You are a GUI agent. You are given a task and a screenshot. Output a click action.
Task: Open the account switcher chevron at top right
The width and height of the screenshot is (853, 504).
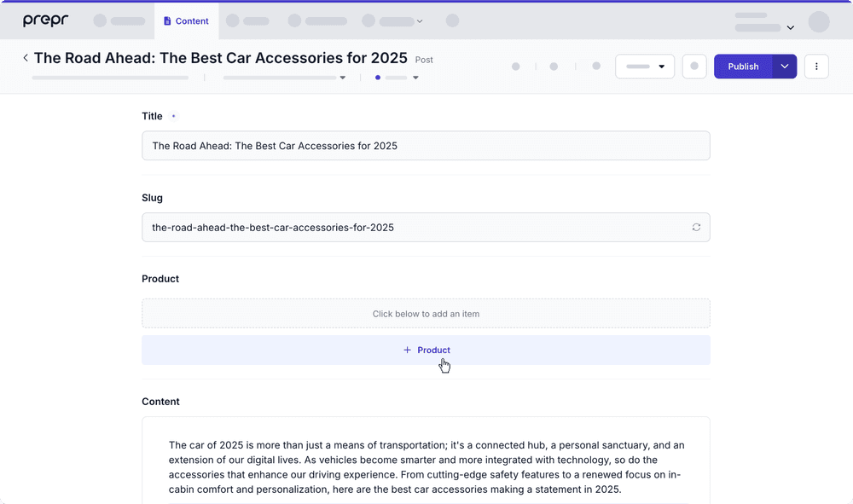pyautogui.click(x=790, y=28)
